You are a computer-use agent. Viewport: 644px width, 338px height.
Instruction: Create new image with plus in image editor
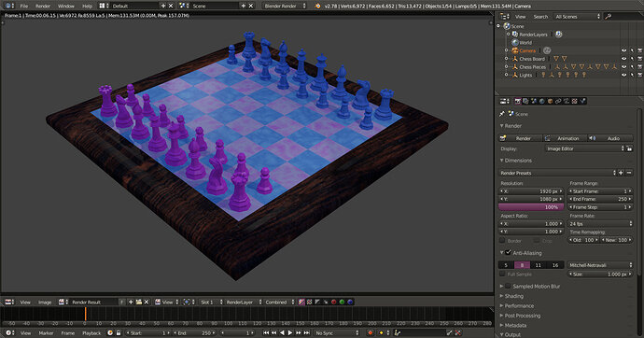(x=131, y=303)
